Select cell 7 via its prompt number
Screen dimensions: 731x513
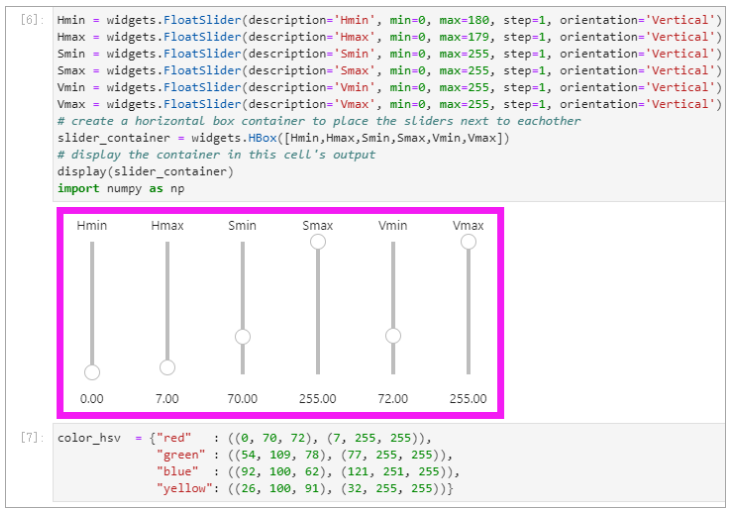click(32, 438)
